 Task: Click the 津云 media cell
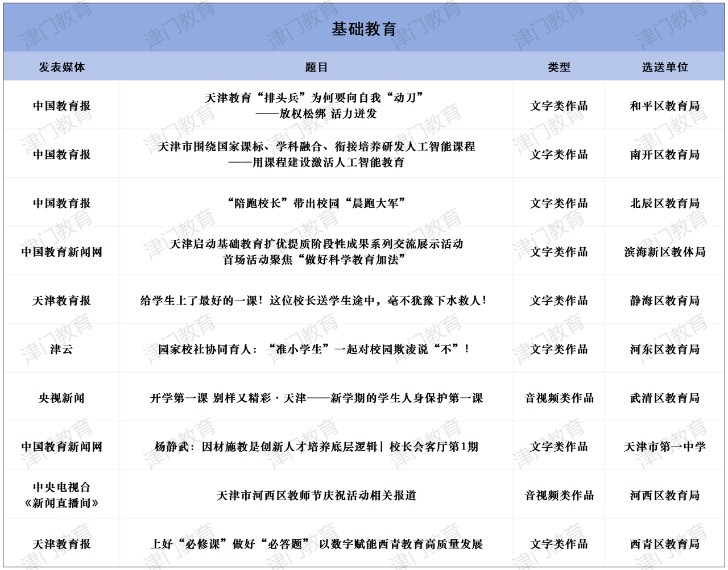click(x=61, y=350)
